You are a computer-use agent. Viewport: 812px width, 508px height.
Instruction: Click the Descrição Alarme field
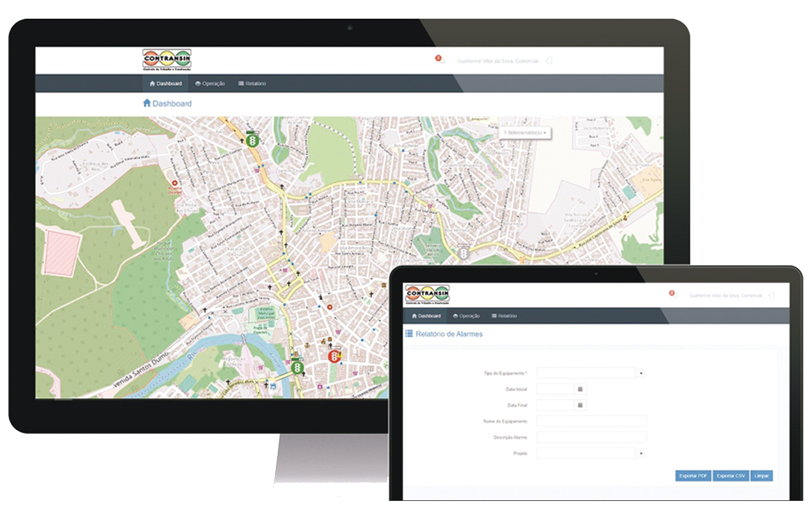[592, 437]
